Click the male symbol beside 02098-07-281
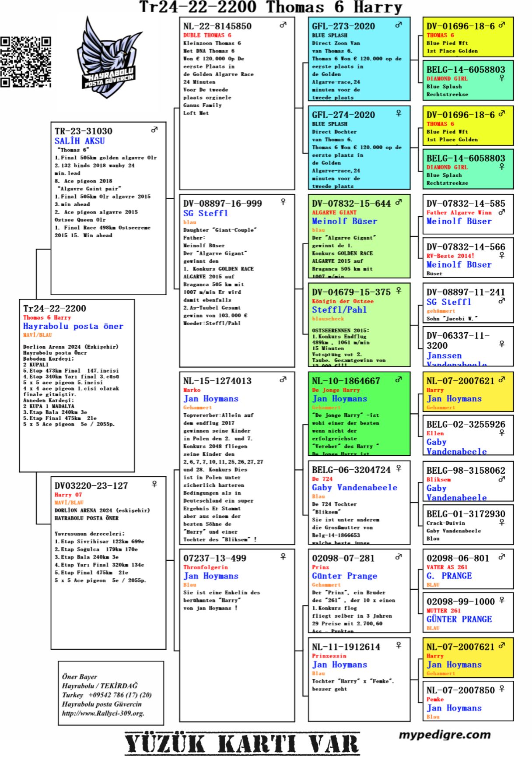This screenshot has height=767, width=532. (x=399, y=557)
